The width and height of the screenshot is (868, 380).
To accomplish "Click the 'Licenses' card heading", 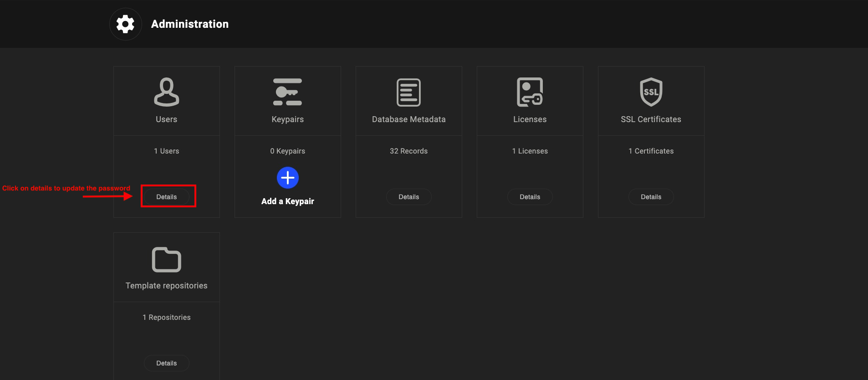I will (530, 119).
